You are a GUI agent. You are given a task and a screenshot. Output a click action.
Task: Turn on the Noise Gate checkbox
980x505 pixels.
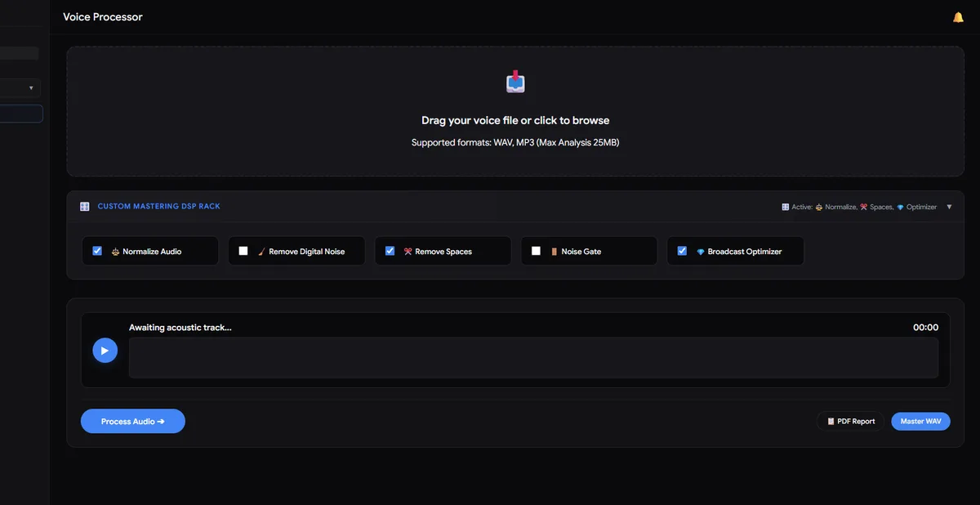pyautogui.click(x=536, y=251)
